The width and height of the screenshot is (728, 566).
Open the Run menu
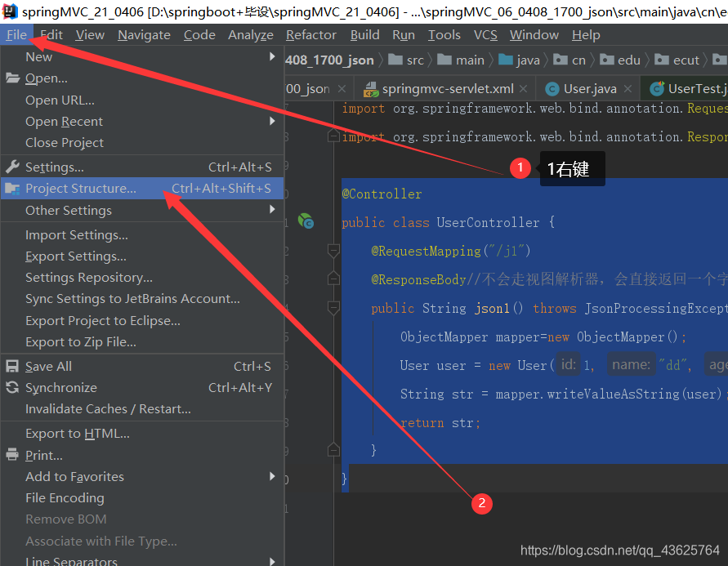[404, 35]
